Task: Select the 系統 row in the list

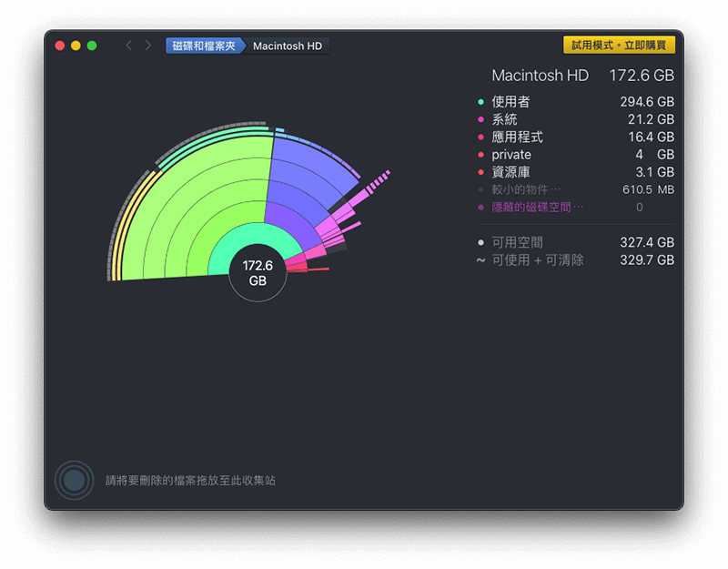Action: click(x=576, y=119)
